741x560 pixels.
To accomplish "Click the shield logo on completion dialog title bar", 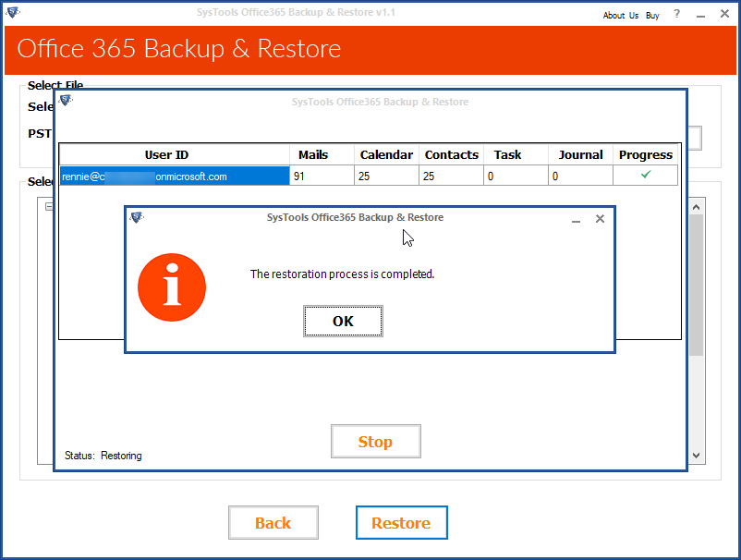I will (138, 218).
